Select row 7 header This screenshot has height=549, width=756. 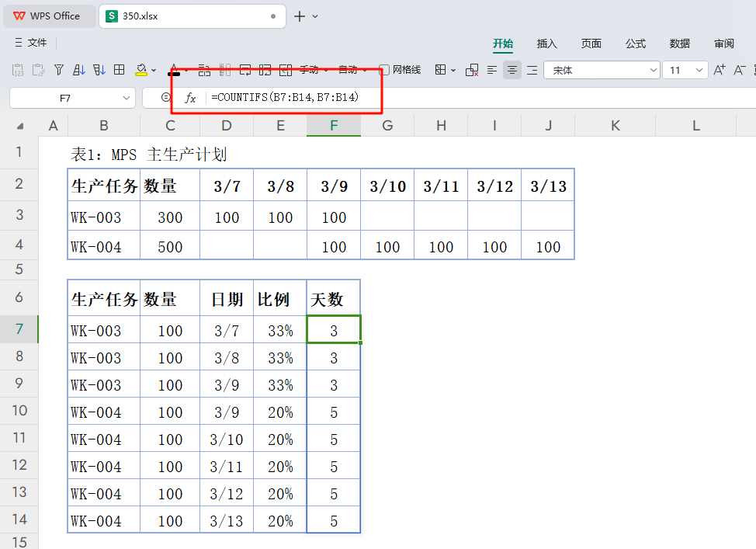pyautogui.click(x=19, y=329)
